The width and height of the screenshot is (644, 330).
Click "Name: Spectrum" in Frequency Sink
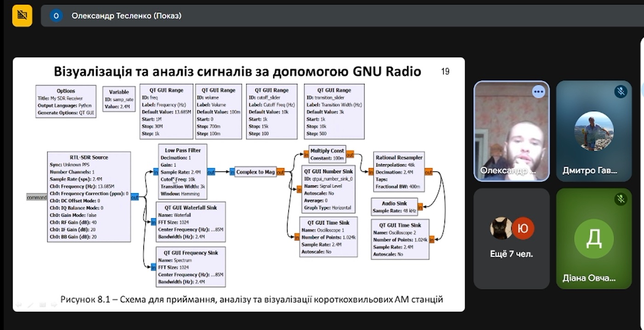tap(175, 260)
